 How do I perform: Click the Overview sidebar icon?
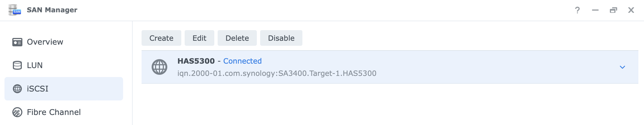[17, 42]
